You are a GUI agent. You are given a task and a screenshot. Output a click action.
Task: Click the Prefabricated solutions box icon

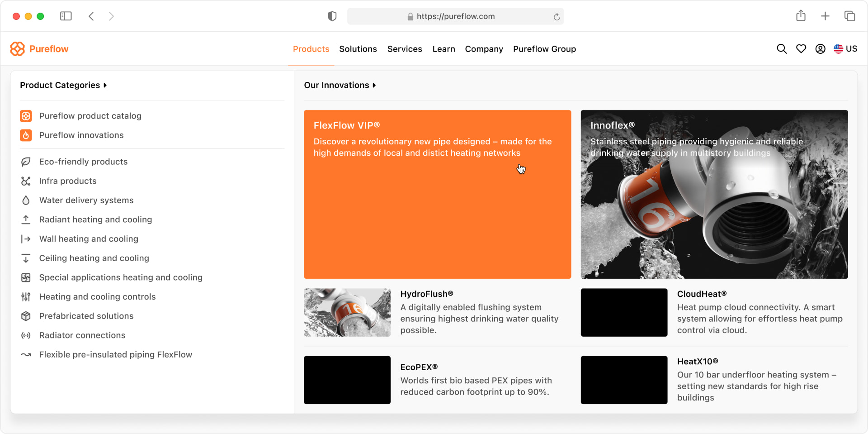click(x=26, y=316)
